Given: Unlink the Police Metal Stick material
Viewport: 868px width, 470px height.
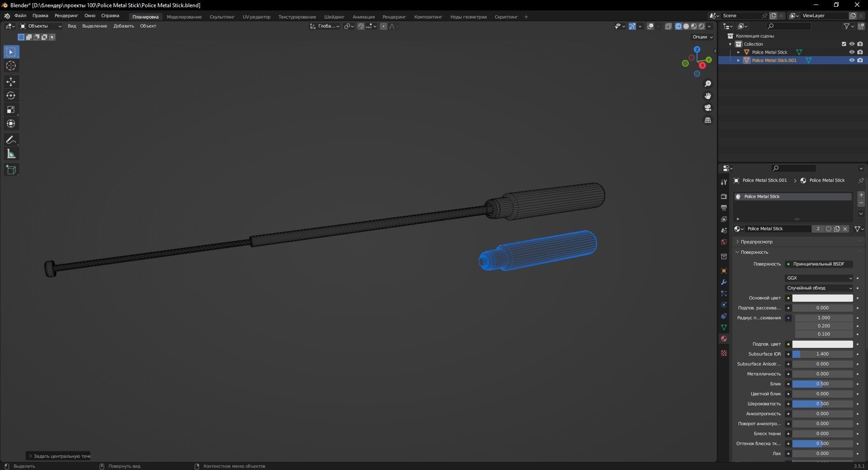Looking at the screenshot, I should [x=845, y=229].
